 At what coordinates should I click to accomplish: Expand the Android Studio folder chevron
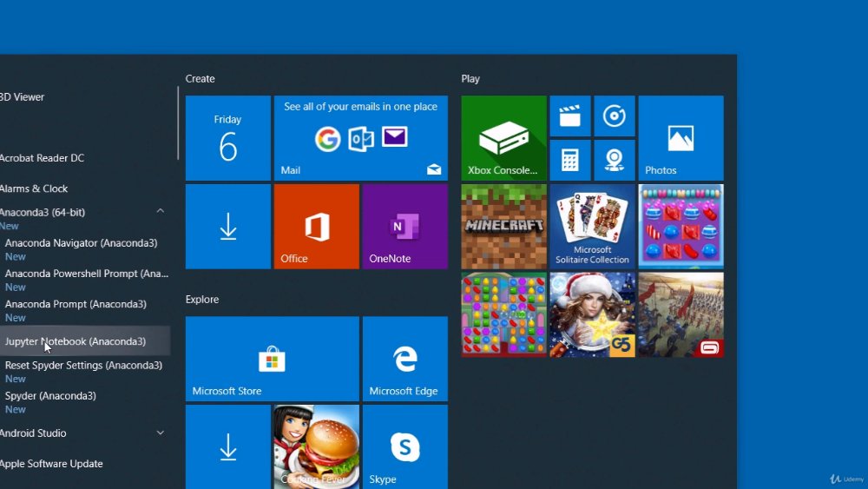click(160, 433)
